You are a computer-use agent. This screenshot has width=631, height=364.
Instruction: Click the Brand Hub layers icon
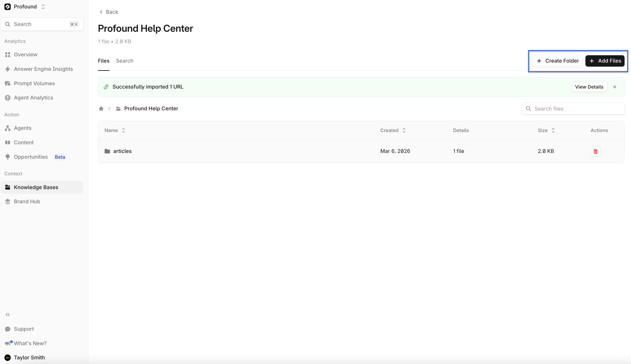8,202
